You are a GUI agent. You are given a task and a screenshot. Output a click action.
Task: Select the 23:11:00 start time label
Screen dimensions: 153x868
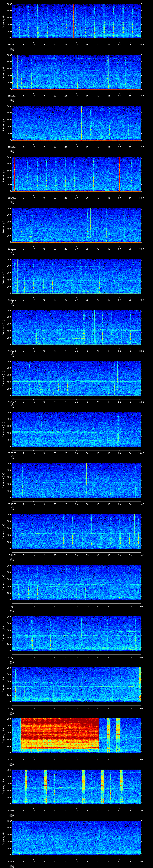12,555
